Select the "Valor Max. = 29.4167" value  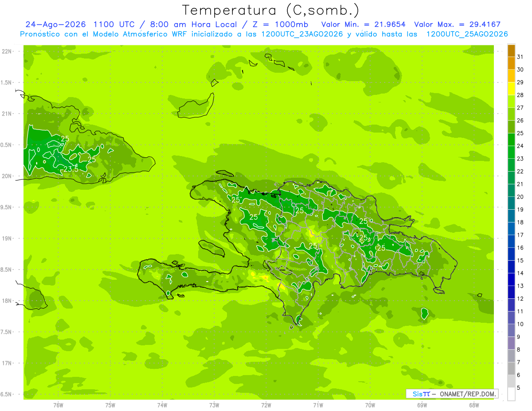coord(457,24)
